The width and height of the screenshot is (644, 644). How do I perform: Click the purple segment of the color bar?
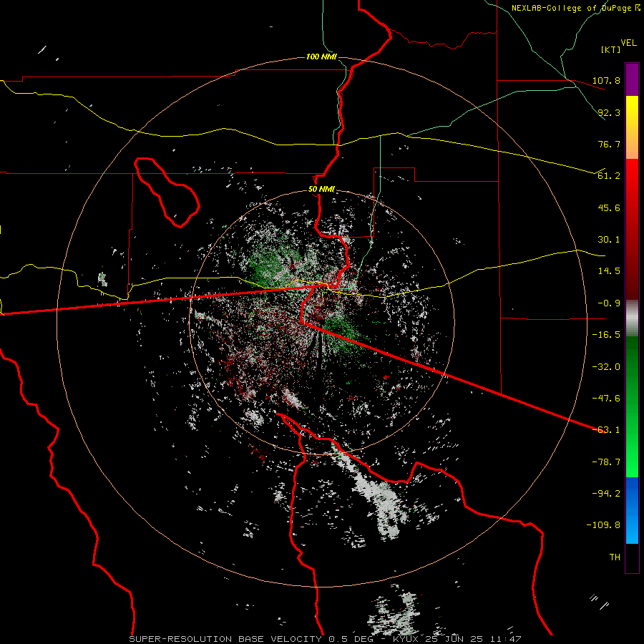[632, 79]
